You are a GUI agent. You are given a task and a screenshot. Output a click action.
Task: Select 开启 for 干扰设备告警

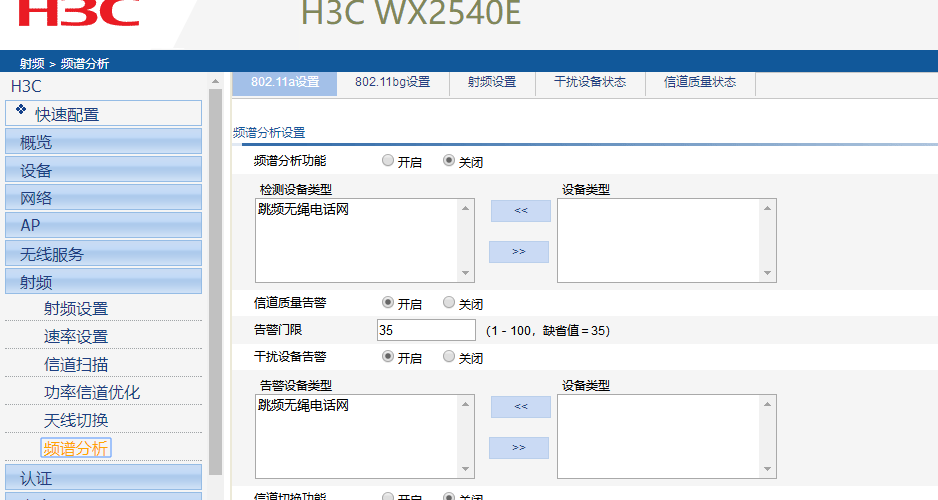[x=388, y=356]
